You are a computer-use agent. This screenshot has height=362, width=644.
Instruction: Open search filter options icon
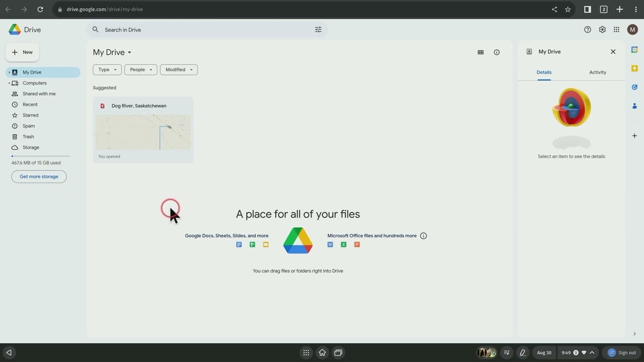[x=318, y=30]
